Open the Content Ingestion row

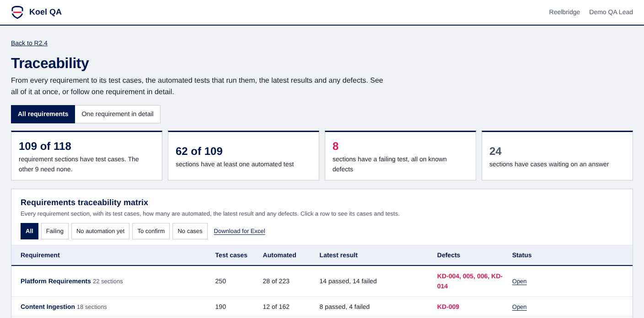point(322,307)
